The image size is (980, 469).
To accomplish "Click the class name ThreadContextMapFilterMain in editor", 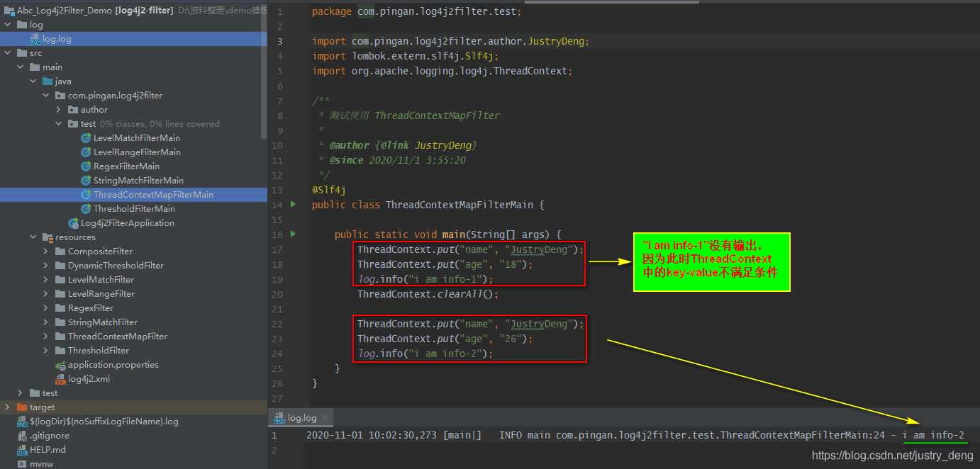I will tap(460, 205).
